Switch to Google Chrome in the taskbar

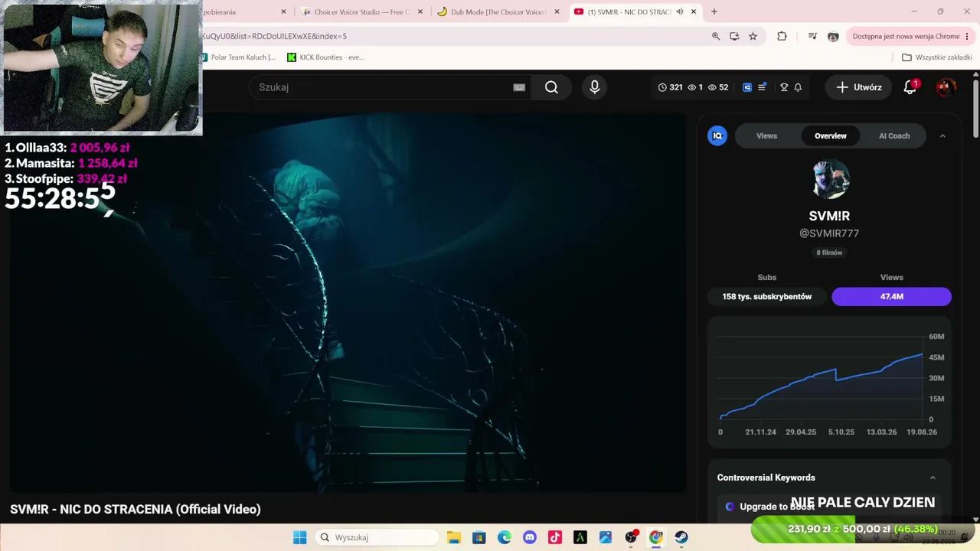point(655,537)
